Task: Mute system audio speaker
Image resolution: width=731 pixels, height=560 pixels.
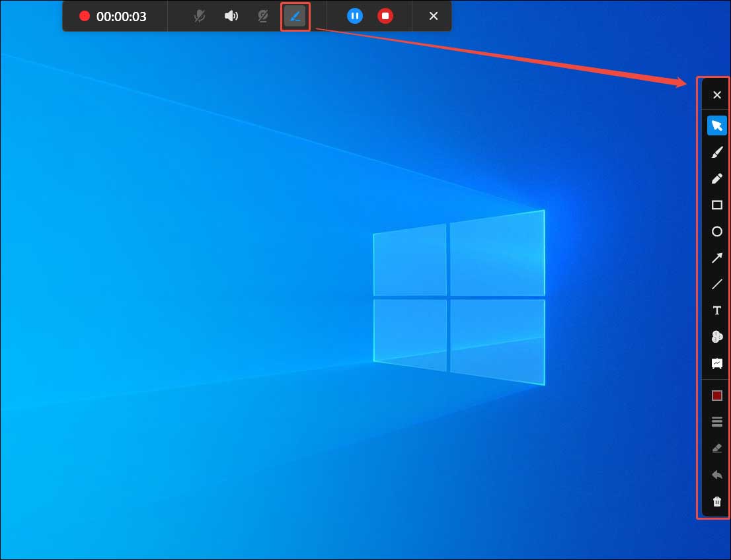Action: tap(231, 16)
